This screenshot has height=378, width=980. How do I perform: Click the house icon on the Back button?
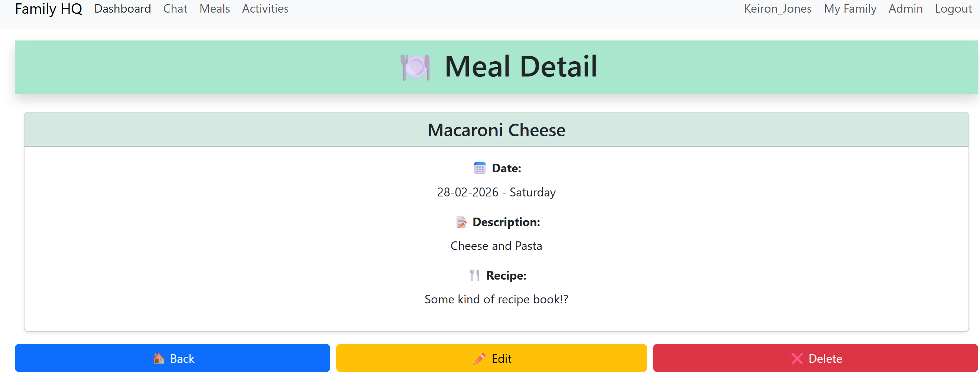159,358
